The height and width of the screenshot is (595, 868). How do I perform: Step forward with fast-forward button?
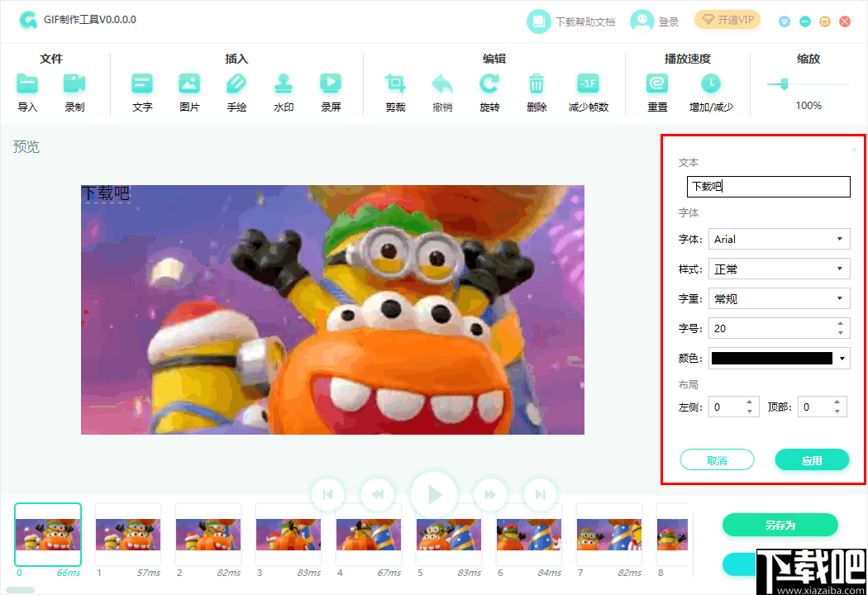coord(490,494)
